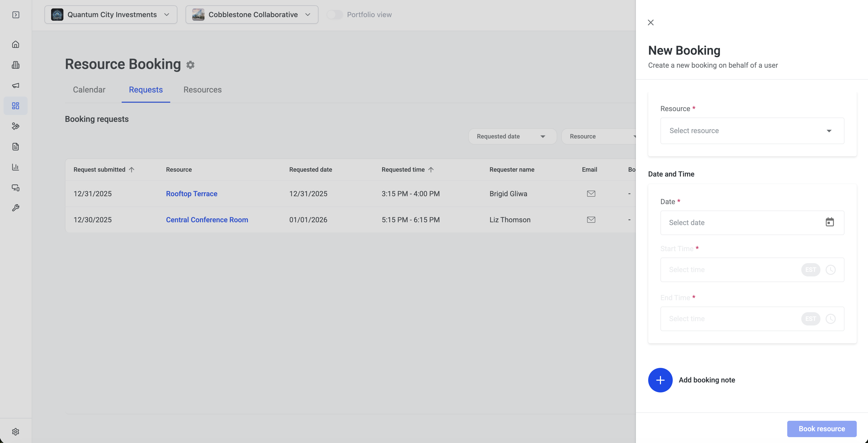This screenshot has width=868, height=443.
Task: Expand the sidebar with the arrow icon
Action: click(x=16, y=15)
